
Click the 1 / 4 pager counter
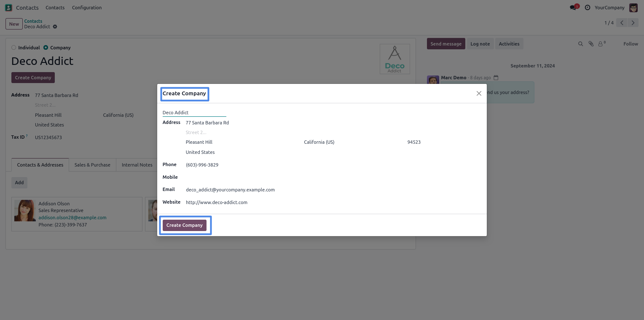click(609, 23)
